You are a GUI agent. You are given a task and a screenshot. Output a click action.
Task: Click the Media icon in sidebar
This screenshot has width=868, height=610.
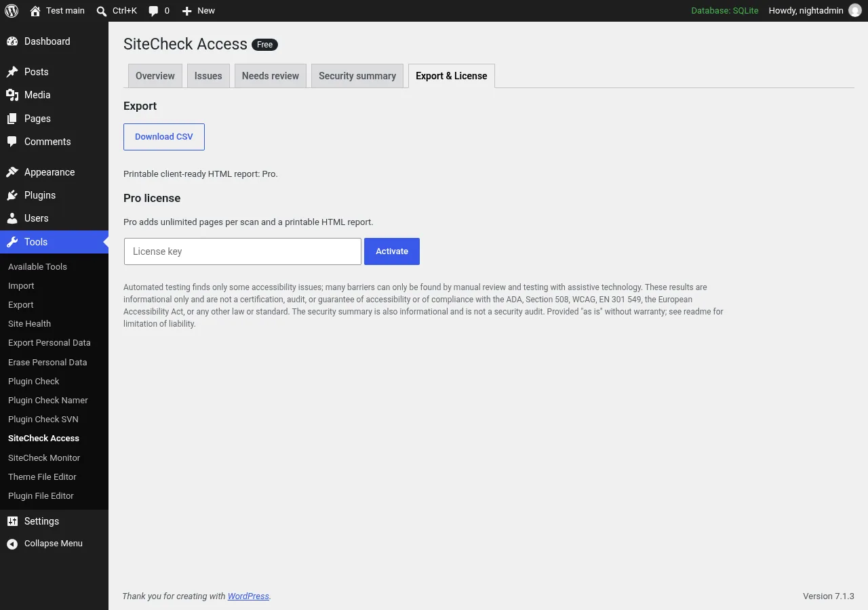12,95
